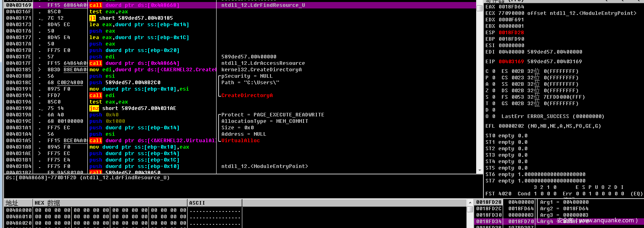Toggle the Z zero flag bit
The width and height of the screenshot is (644, 228).
pos(494,91)
